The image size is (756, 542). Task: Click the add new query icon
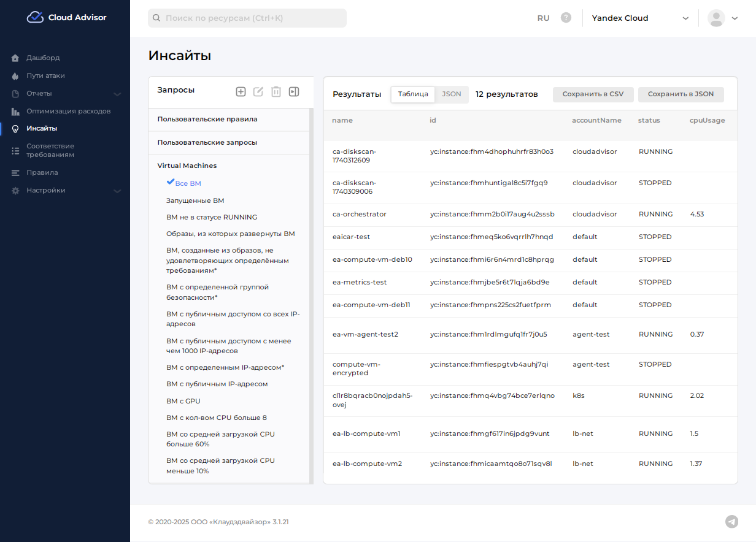pyautogui.click(x=241, y=91)
